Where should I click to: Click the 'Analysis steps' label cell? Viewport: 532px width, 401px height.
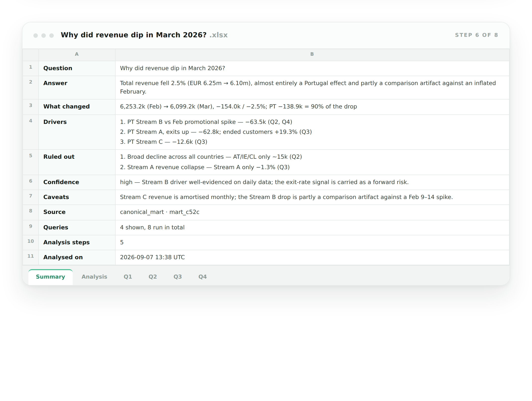[x=77, y=243]
